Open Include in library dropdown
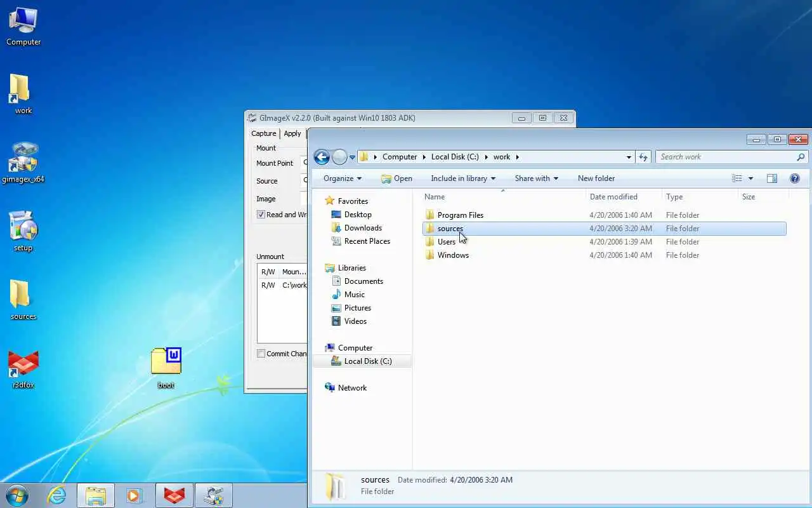The height and width of the screenshot is (508, 812). click(463, 178)
